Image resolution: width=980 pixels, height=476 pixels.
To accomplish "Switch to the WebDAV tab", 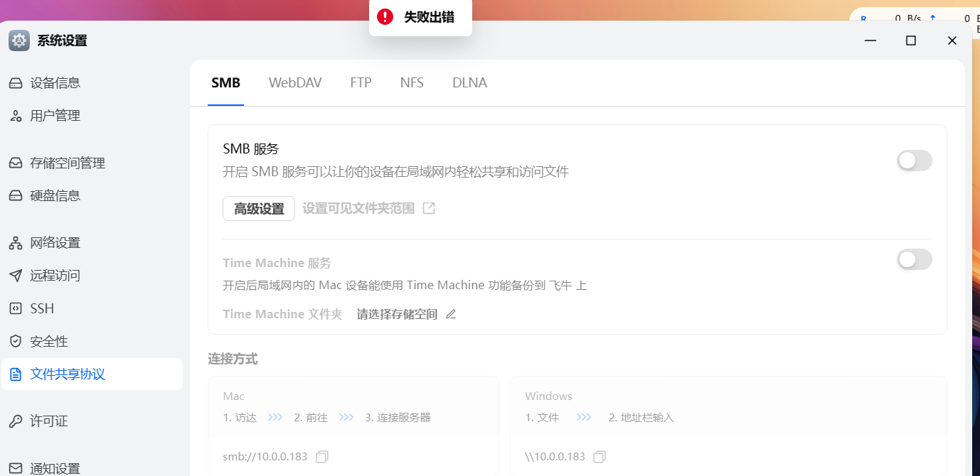I will pos(295,83).
